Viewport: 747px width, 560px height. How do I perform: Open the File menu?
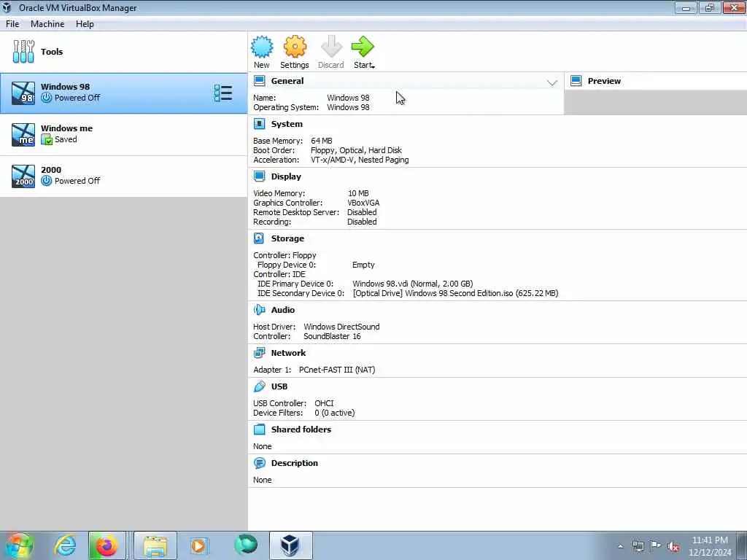12,24
